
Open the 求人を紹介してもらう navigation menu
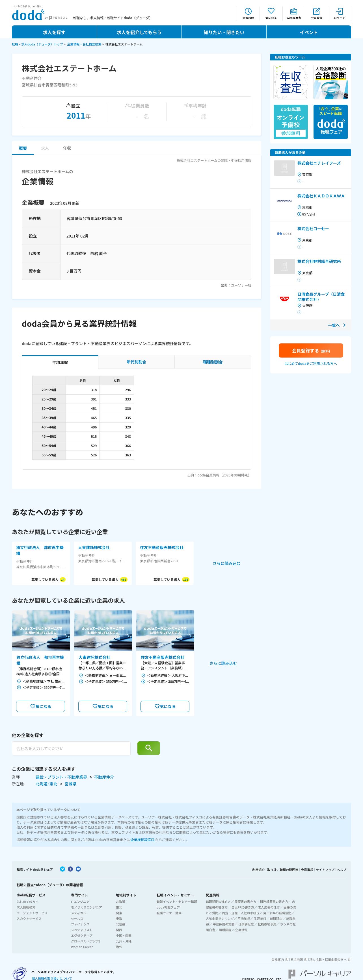[139, 32]
